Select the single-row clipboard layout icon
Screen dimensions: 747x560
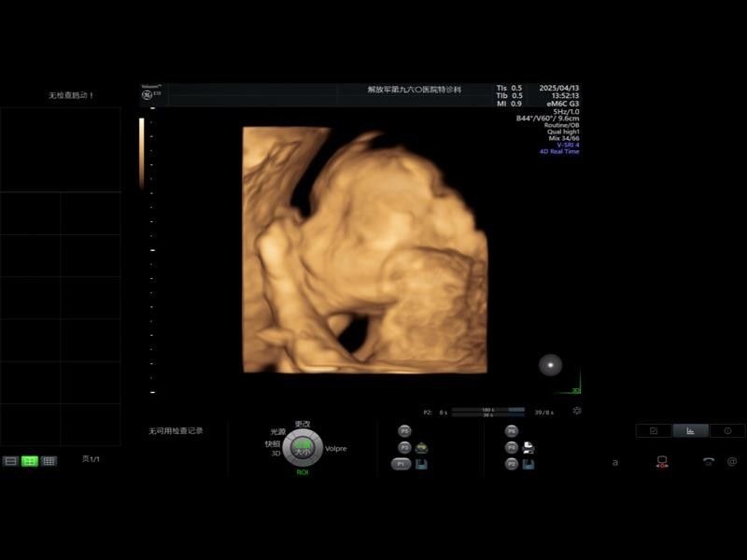coord(10,461)
